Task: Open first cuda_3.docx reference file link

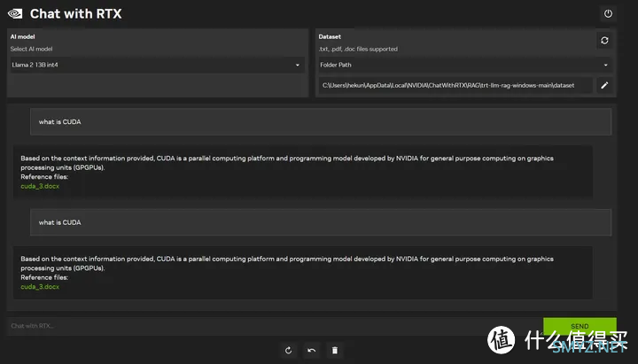Action: point(40,185)
